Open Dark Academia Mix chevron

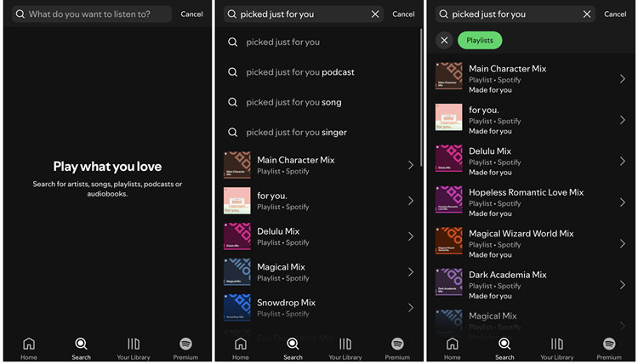coord(622,285)
